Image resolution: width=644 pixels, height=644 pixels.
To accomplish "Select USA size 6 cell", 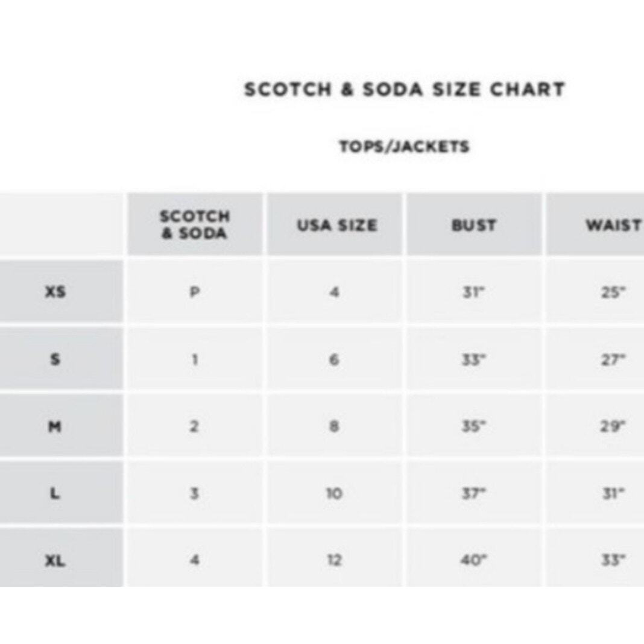I will [x=334, y=359].
